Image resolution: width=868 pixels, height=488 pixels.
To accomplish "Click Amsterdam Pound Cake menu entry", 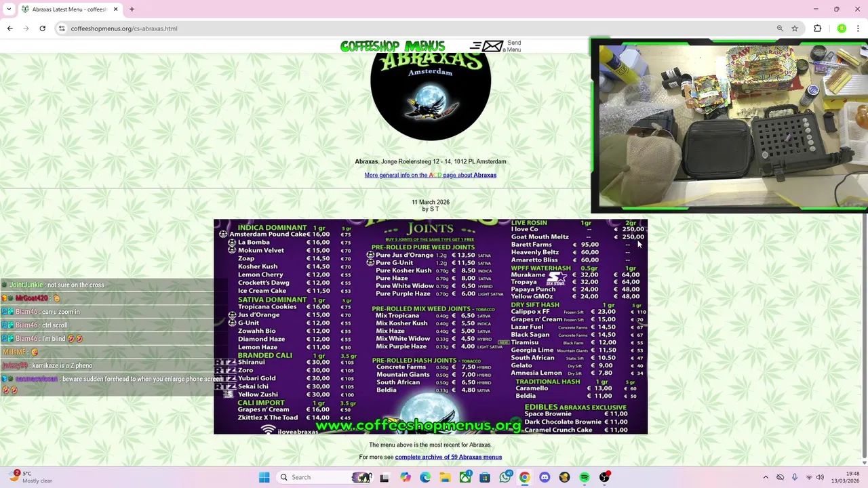I will click(268, 235).
